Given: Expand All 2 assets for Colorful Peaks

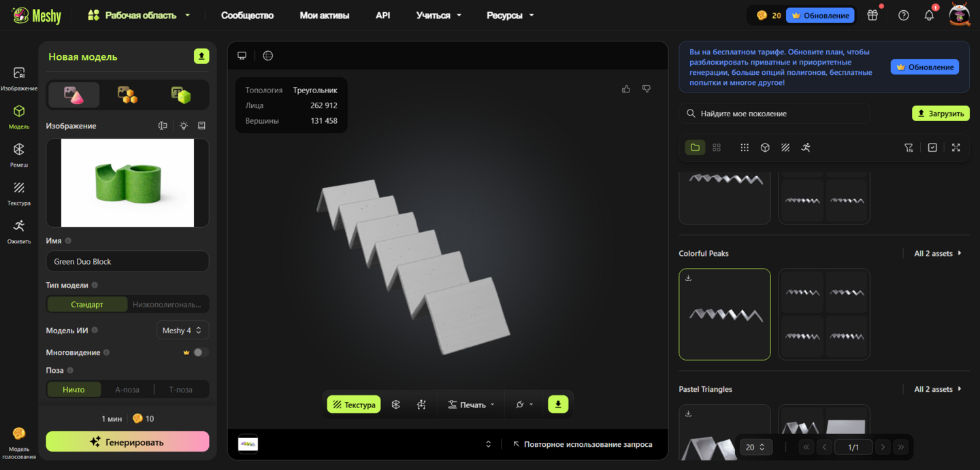Looking at the screenshot, I should click(938, 254).
